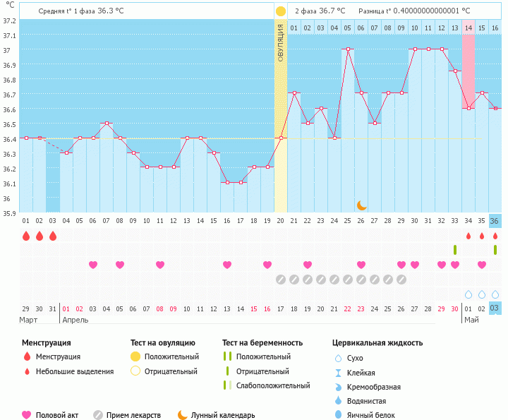Select highlighted date 03 in May
Image resolution: width=508 pixels, height=420 pixels.
click(495, 308)
